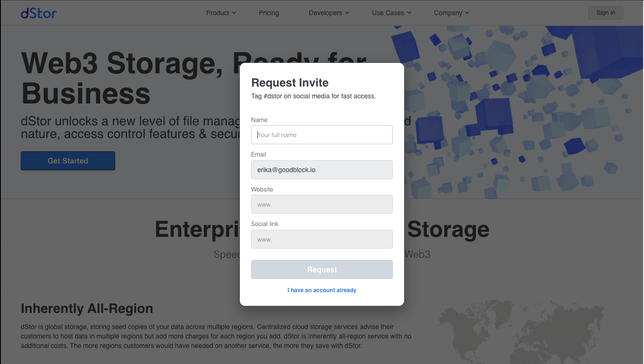Focus the Name input field
The height and width of the screenshot is (364, 644).
322,135
